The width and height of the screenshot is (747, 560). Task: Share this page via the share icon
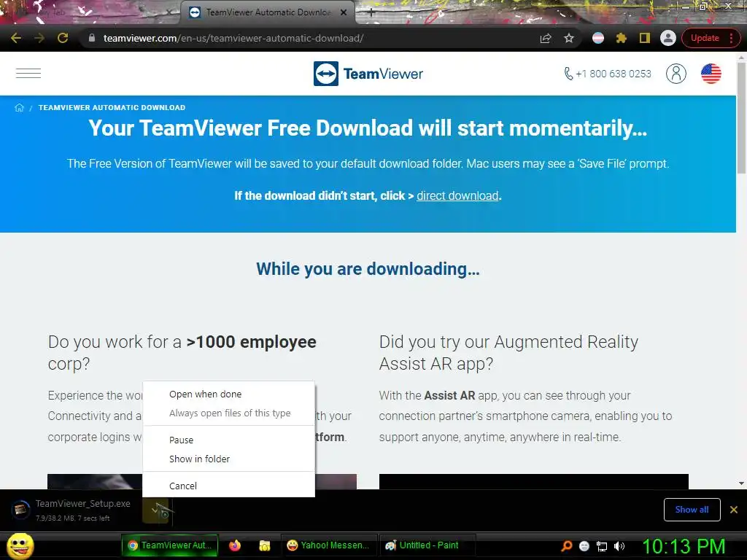point(546,38)
